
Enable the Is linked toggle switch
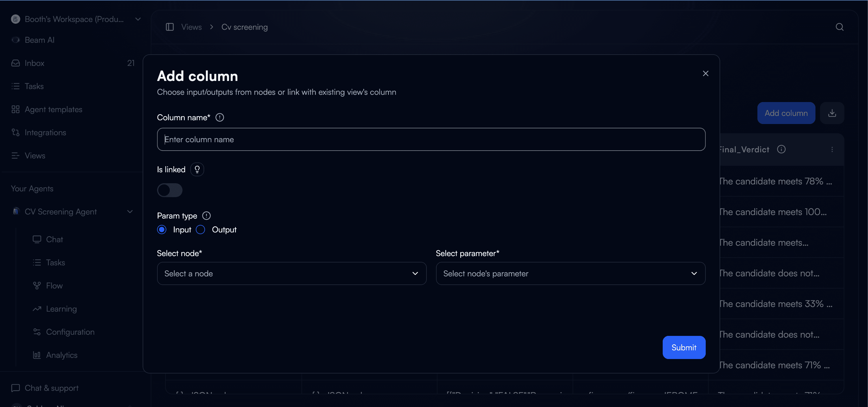[169, 190]
